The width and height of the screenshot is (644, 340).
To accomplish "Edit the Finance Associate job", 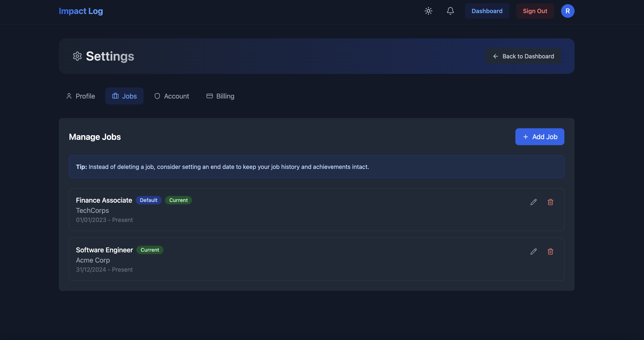I will pyautogui.click(x=534, y=202).
